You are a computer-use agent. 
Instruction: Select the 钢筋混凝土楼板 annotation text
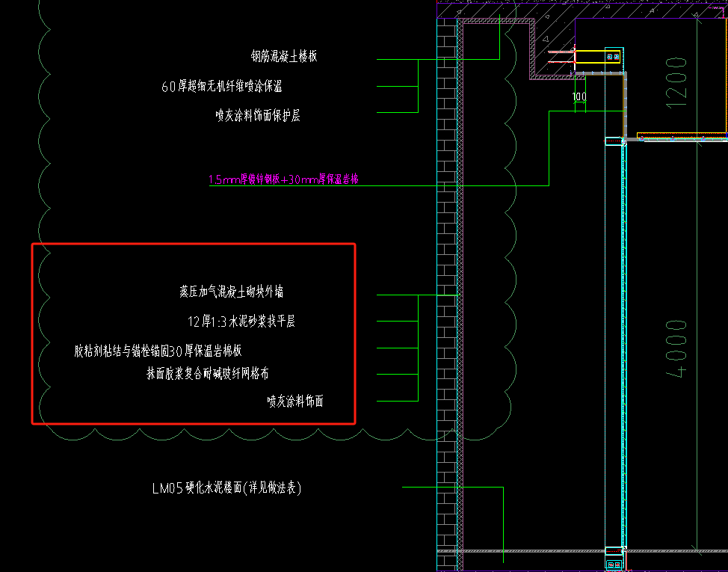[284, 57]
